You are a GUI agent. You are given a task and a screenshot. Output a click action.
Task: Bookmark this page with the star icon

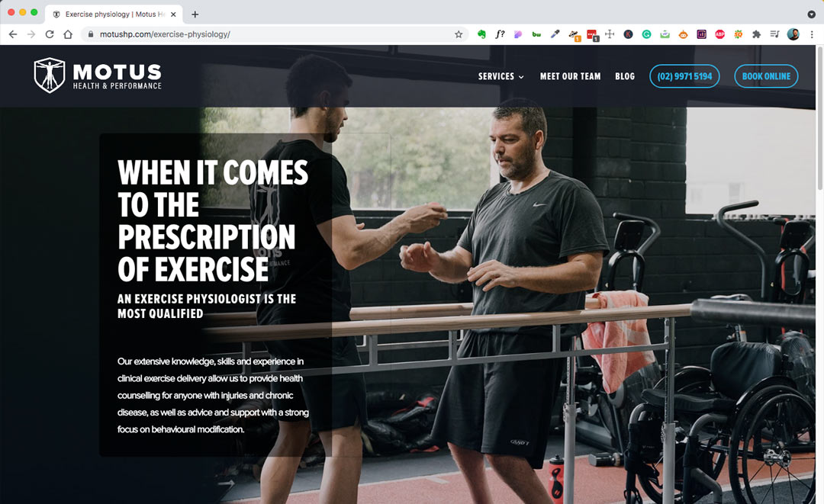coord(459,34)
